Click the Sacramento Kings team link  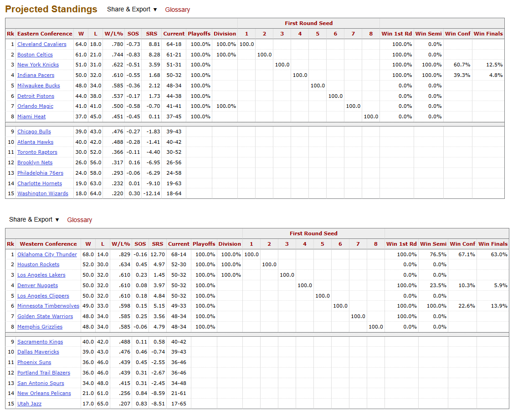pos(40,342)
